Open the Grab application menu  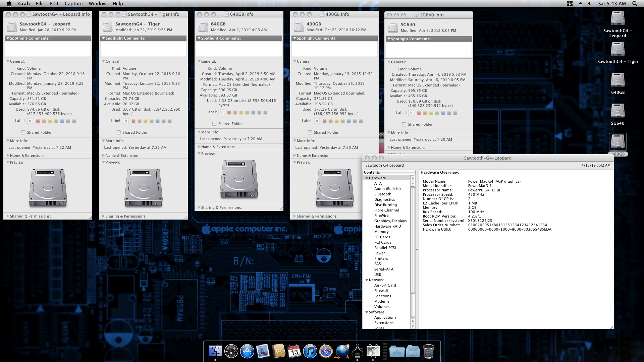pos(24,3)
